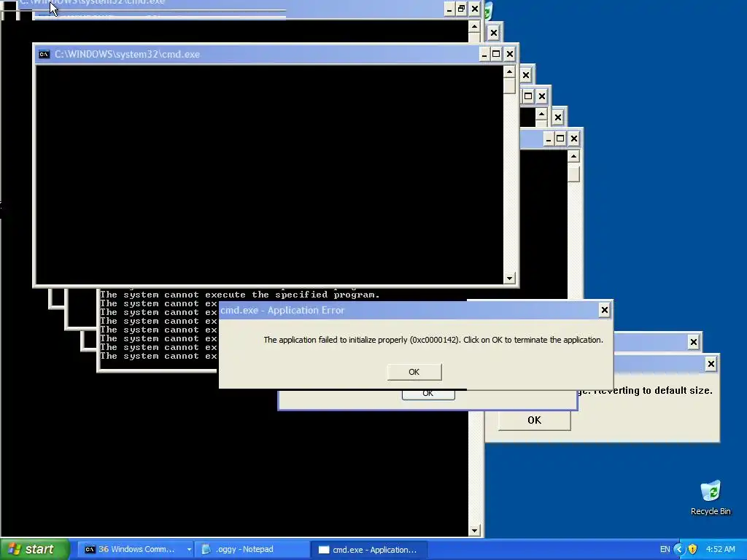Image resolution: width=747 pixels, height=560 pixels.
Task: Click the partially hidden OK button behind the error dialog
Action: click(x=427, y=394)
